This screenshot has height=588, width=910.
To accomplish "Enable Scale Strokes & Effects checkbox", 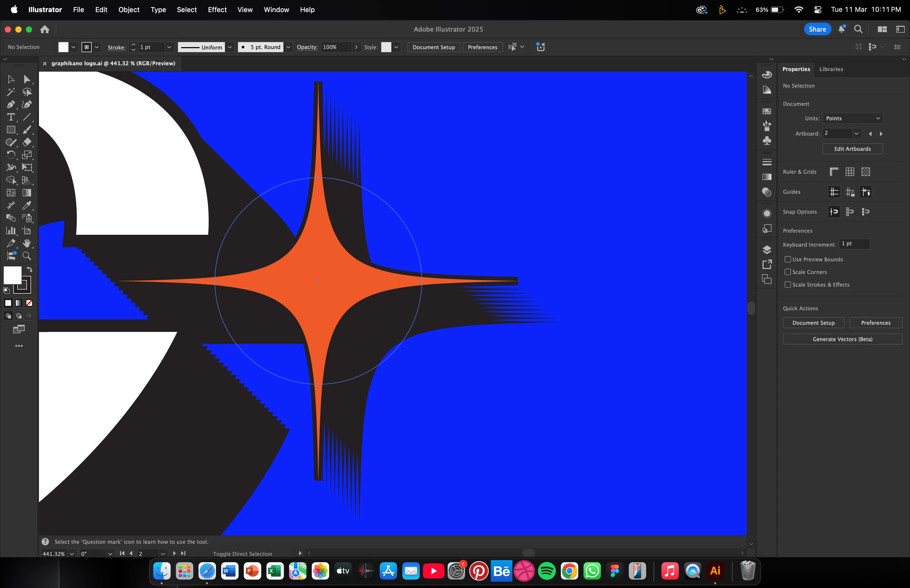I will [x=787, y=285].
